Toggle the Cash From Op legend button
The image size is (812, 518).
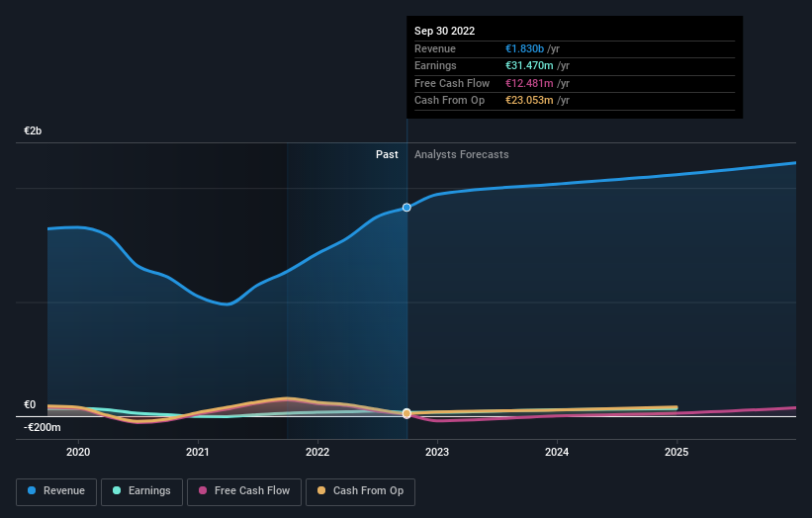(x=360, y=491)
